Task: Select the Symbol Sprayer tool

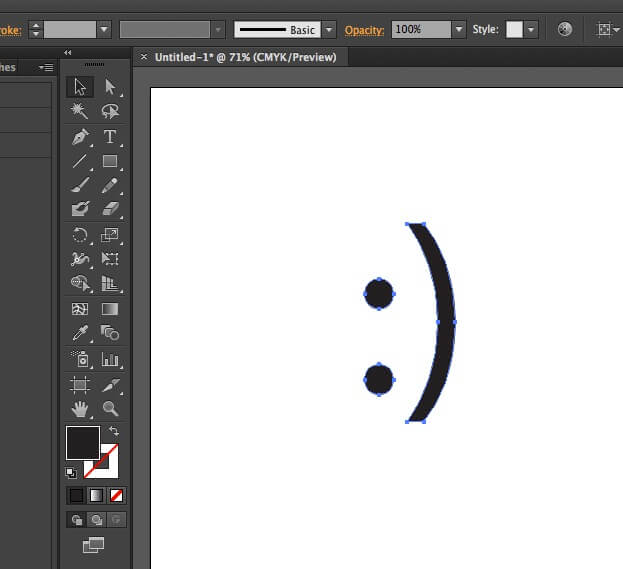Action: 80,359
